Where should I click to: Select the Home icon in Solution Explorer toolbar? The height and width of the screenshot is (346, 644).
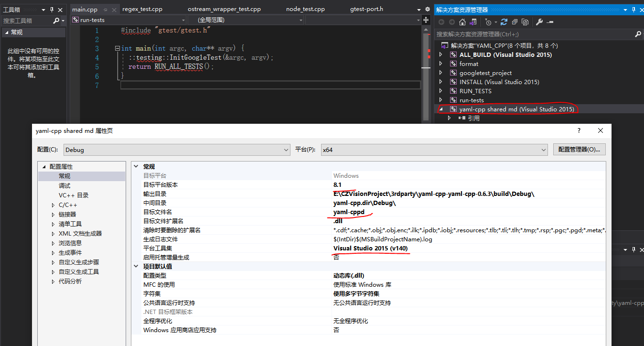point(462,22)
